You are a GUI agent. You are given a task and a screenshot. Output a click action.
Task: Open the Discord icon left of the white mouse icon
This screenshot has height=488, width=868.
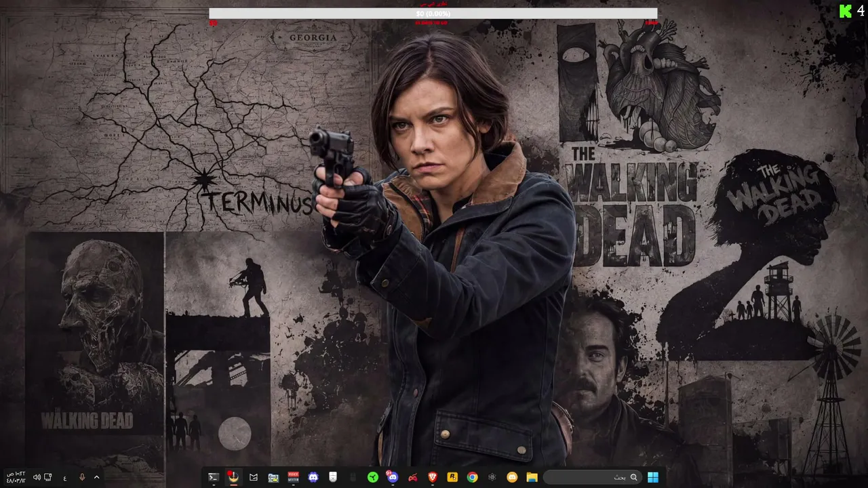coord(313,477)
